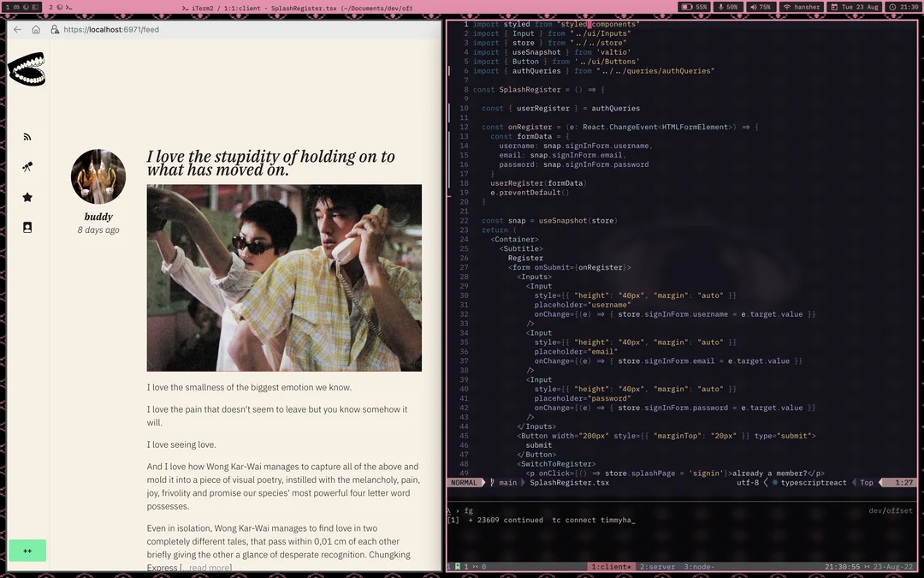The image size is (924, 578).
Task: Open the feed (RSS) icon in sidebar
Action: click(x=27, y=137)
